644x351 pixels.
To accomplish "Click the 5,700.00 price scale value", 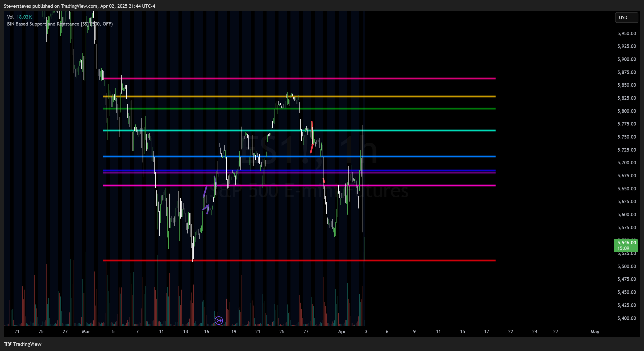I will coord(626,163).
